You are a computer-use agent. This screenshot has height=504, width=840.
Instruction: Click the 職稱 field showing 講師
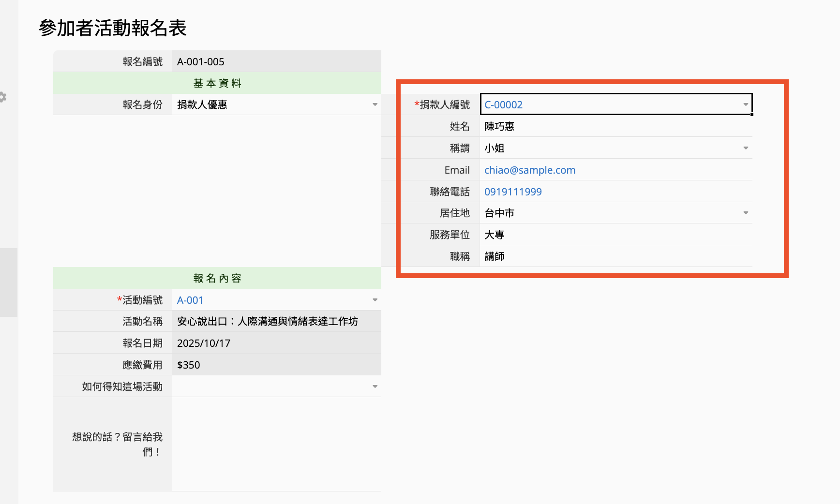pyautogui.click(x=615, y=256)
